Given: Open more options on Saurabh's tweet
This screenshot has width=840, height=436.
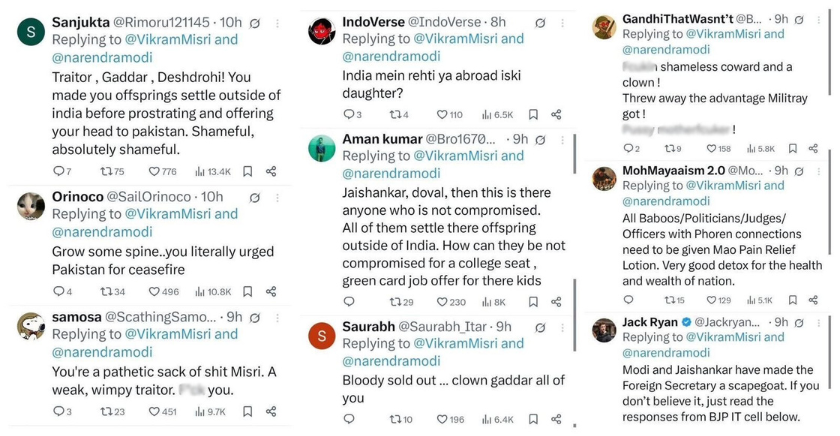Looking at the screenshot, I should click(562, 327).
